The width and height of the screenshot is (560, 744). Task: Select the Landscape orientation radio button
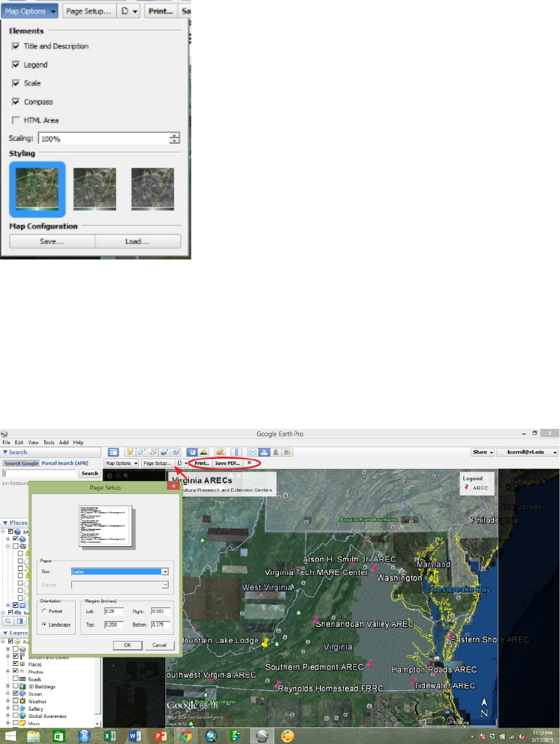(x=45, y=624)
